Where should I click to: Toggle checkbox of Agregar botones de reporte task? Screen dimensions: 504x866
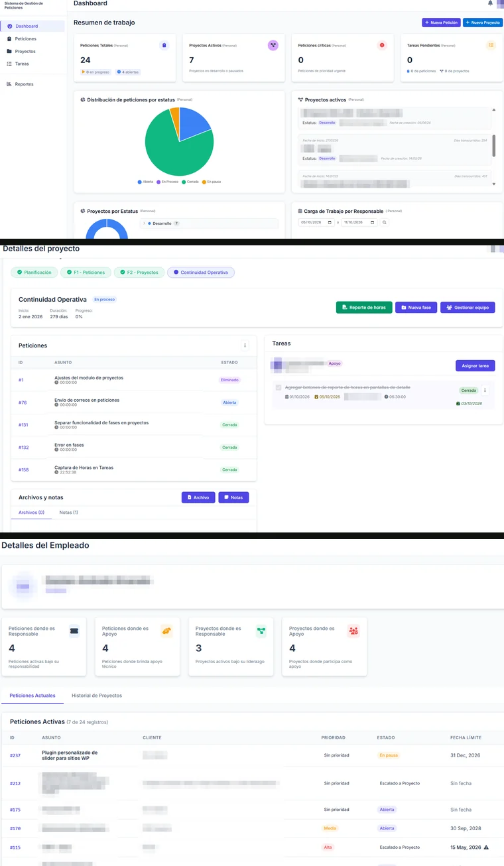[279, 387]
